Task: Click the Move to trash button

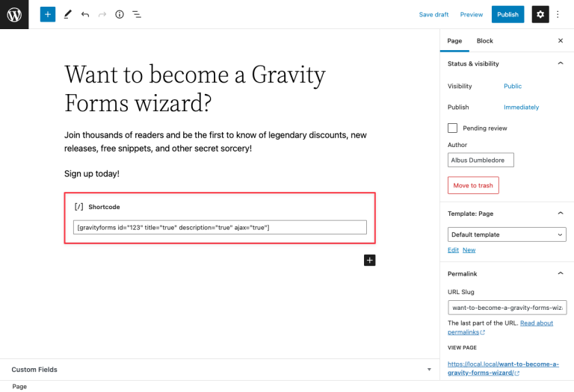Action: point(473,185)
